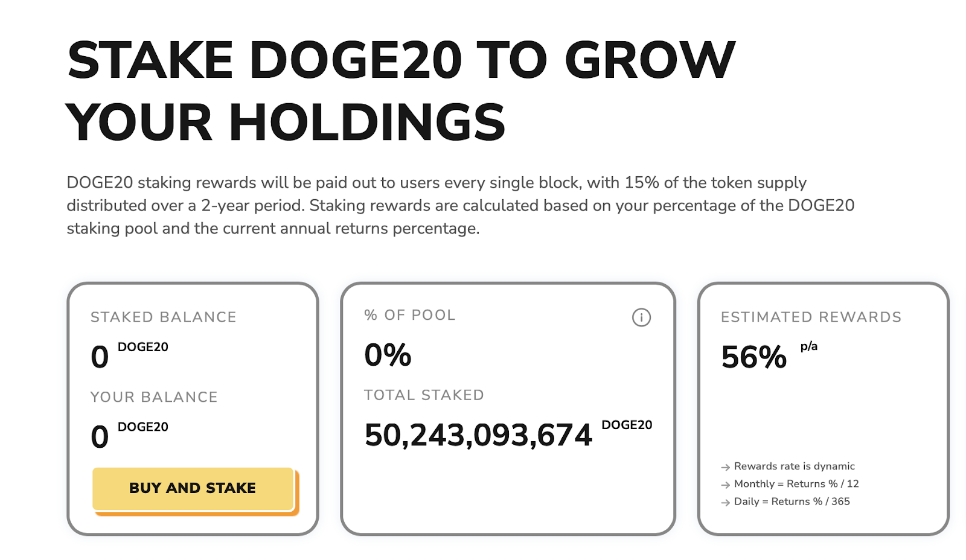Click the arrow icon before Rewards rate is dynamic
Screen dimensions: 966x560
725,467
